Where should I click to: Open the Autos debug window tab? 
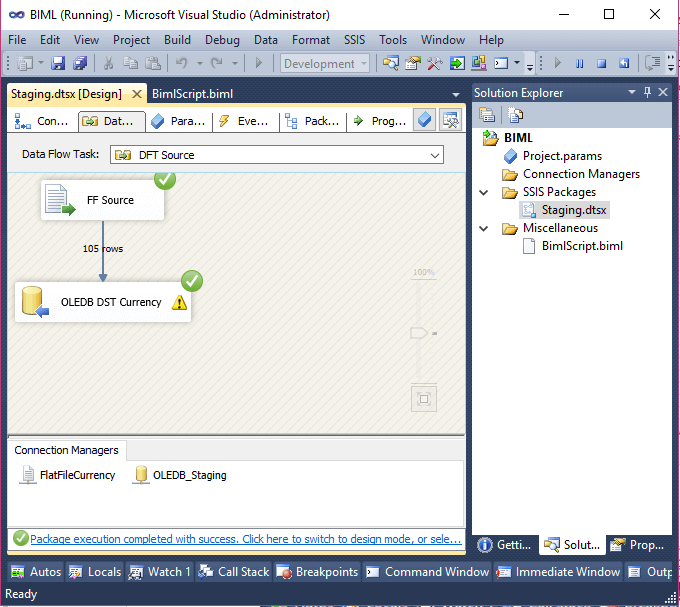[36, 572]
